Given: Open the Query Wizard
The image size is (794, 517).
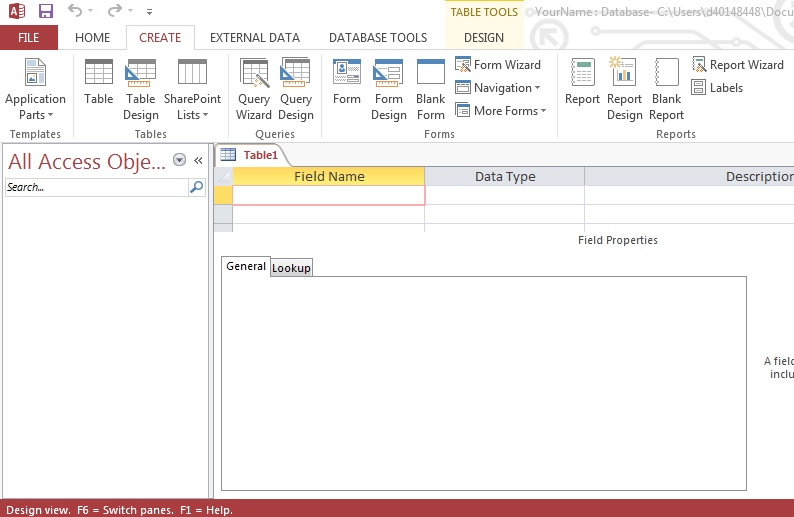Looking at the screenshot, I should [x=254, y=89].
